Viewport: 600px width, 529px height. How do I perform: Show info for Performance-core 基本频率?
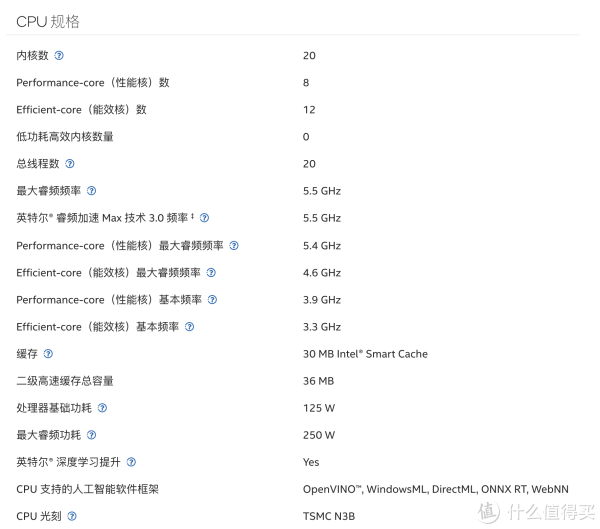point(212,299)
